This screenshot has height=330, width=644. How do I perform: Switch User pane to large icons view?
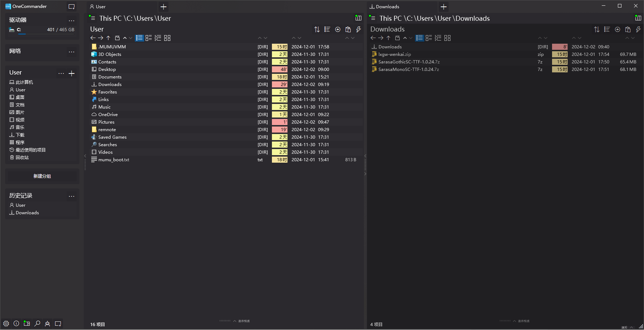167,38
